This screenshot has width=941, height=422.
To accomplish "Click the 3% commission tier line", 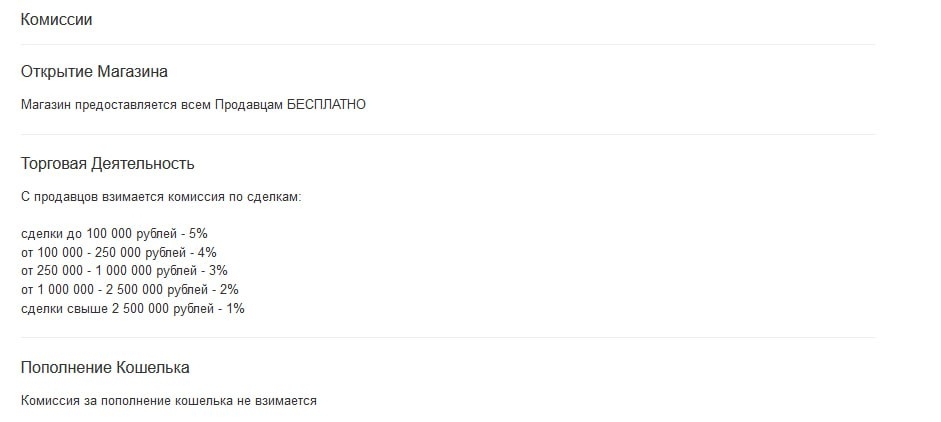I will pos(124,271).
